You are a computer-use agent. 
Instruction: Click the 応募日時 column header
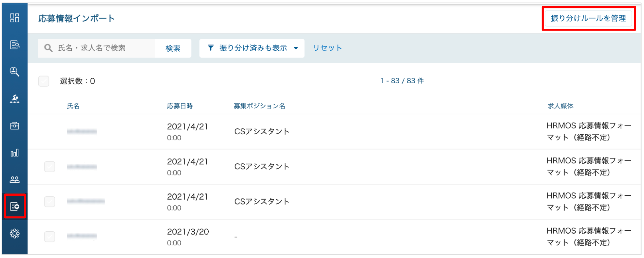click(180, 106)
